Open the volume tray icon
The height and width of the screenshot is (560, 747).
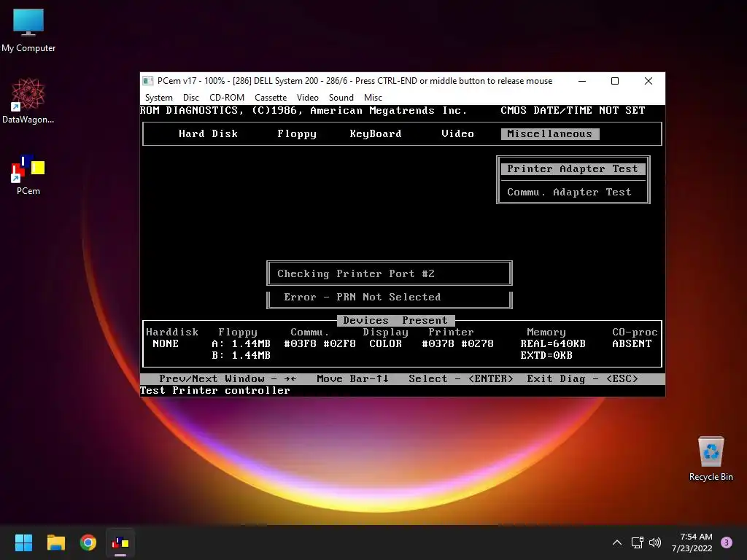655,542
